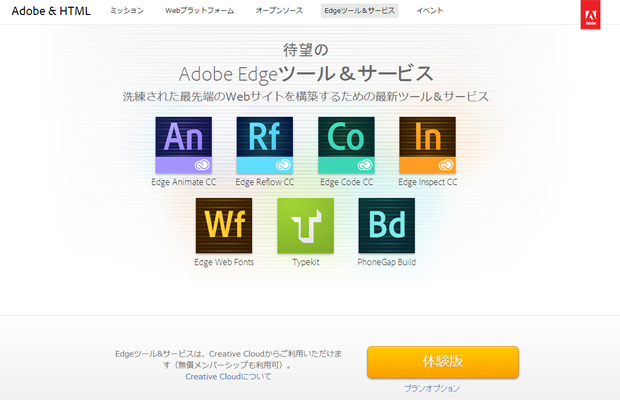This screenshot has height=400, width=620.
Task: Click the 待望の heading text
Action: click(x=306, y=50)
